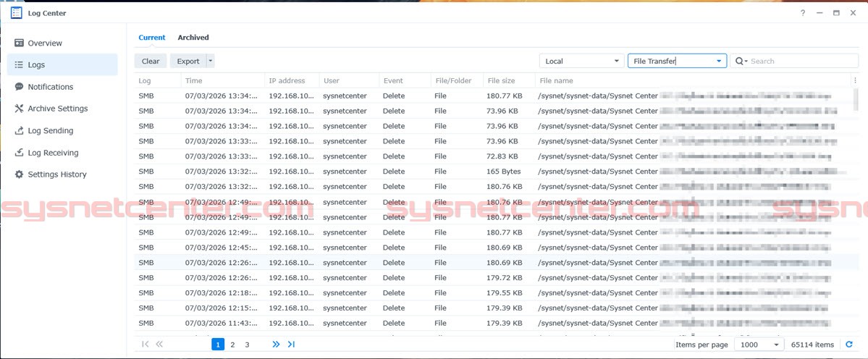868x359 pixels.
Task: Select Logs in the sidebar
Action: 62,64
